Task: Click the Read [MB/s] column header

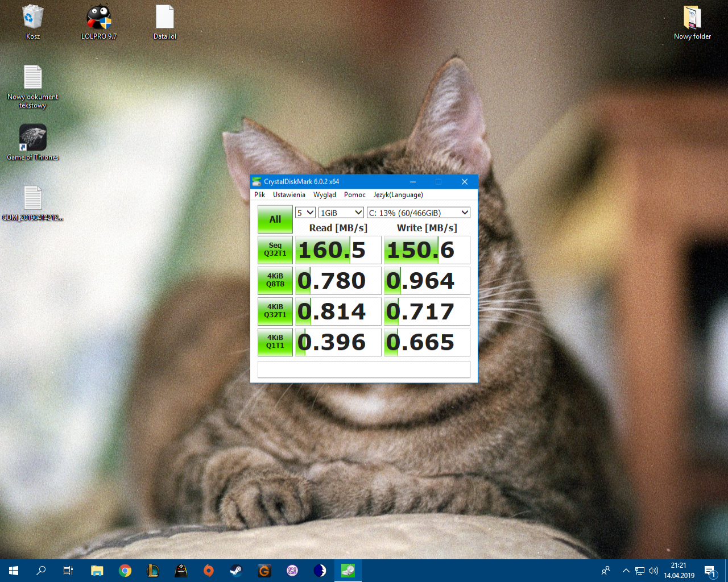Action: [338, 228]
